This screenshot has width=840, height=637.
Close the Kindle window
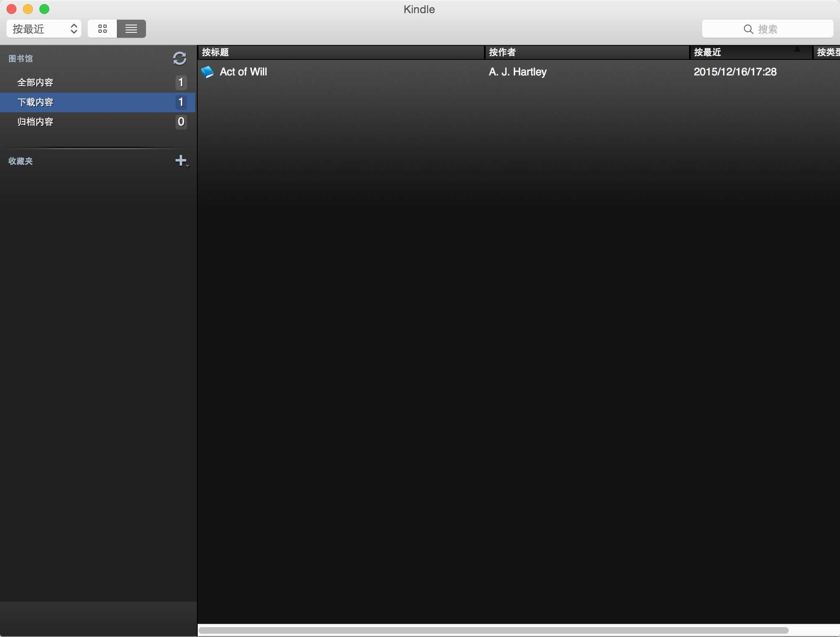11,9
